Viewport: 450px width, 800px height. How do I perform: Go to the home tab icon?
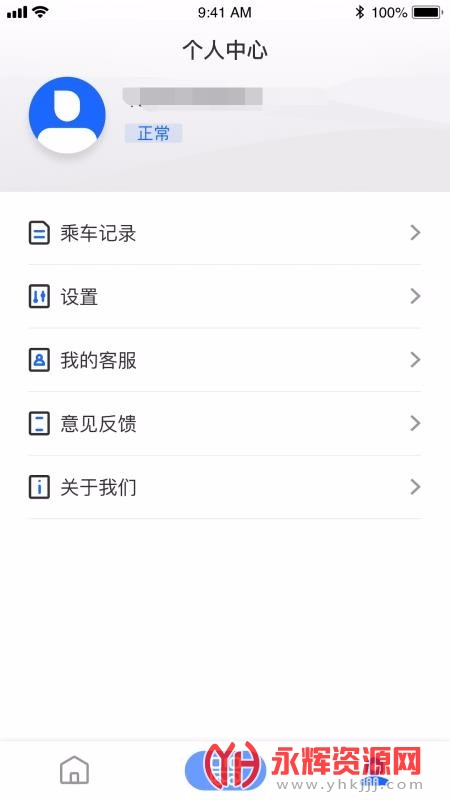74,770
